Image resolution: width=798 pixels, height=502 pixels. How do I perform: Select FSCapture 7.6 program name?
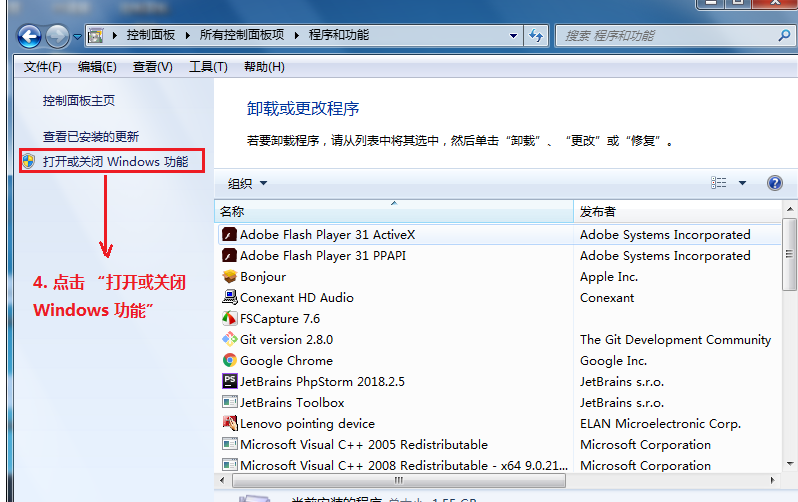click(280, 319)
